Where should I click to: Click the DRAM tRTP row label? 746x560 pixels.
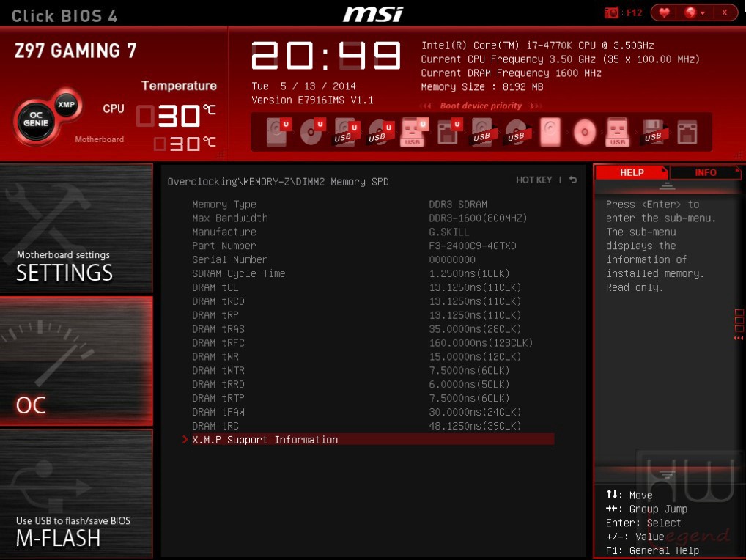click(218, 398)
